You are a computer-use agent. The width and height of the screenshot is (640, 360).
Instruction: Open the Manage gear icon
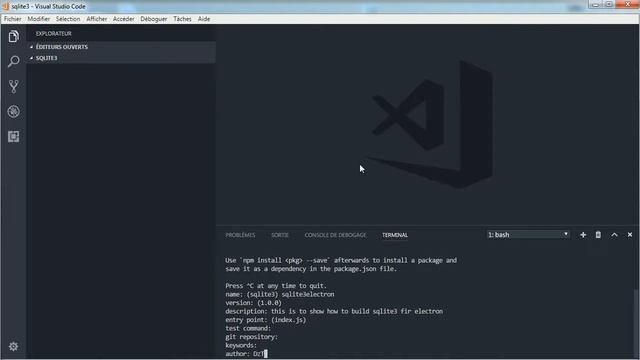pos(13,347)
